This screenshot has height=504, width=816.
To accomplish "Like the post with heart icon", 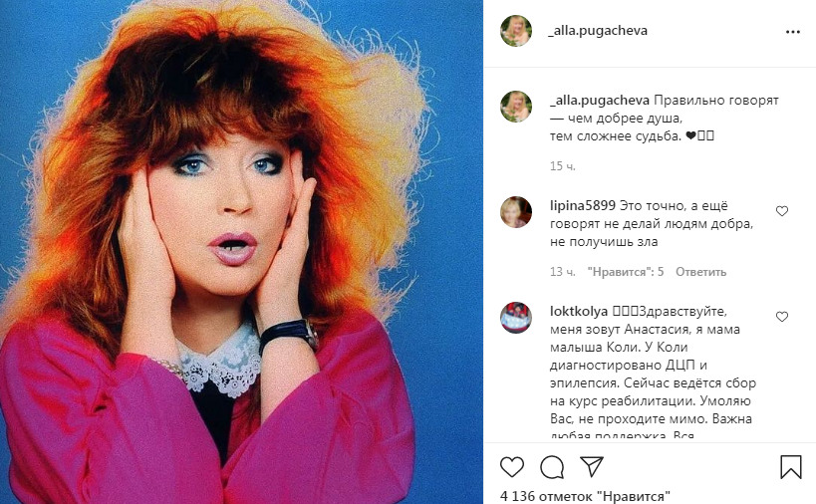I will pos(512,467).
